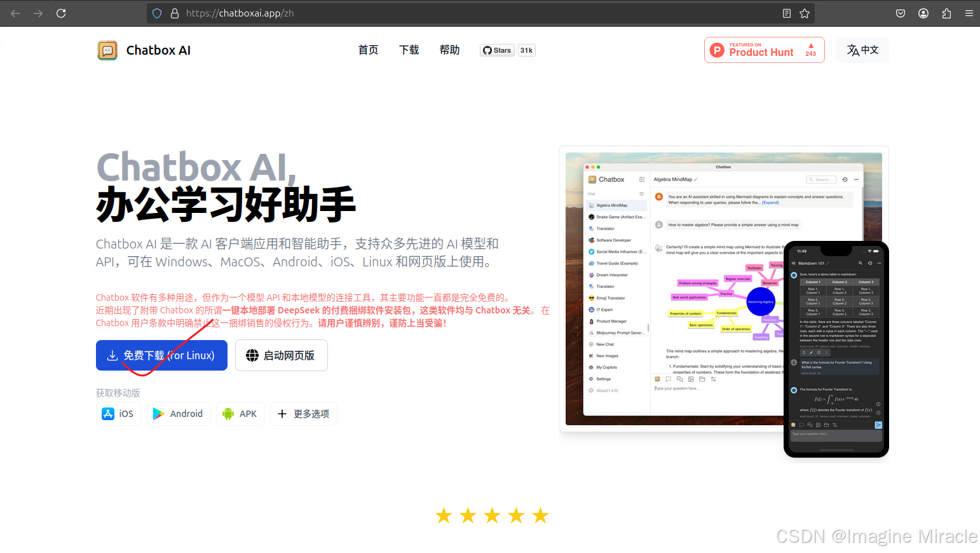
Task: Click the Chatbox AI logo icon
Action: 107,50
